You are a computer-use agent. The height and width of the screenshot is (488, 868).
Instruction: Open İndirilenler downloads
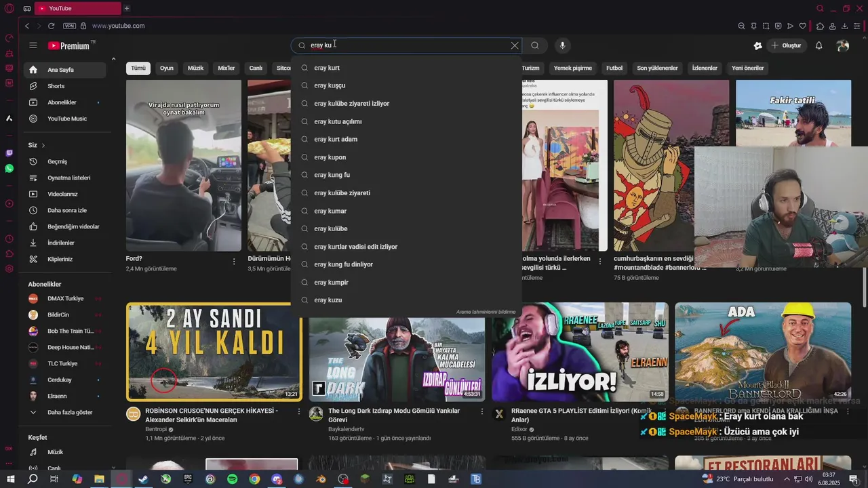pyautogui.click(x=64, y=243)
